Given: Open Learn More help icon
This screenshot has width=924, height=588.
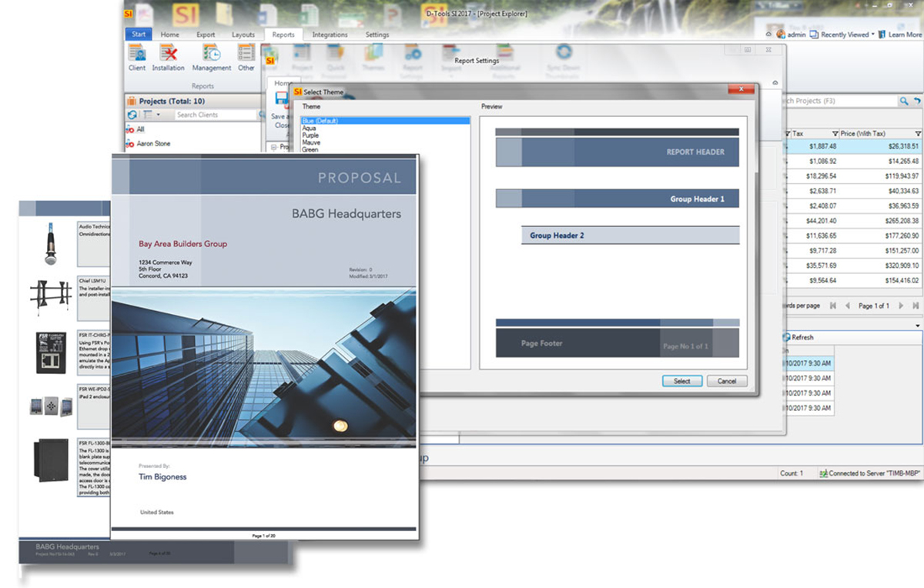Looking at the screenshot, I should click(882, 35).
